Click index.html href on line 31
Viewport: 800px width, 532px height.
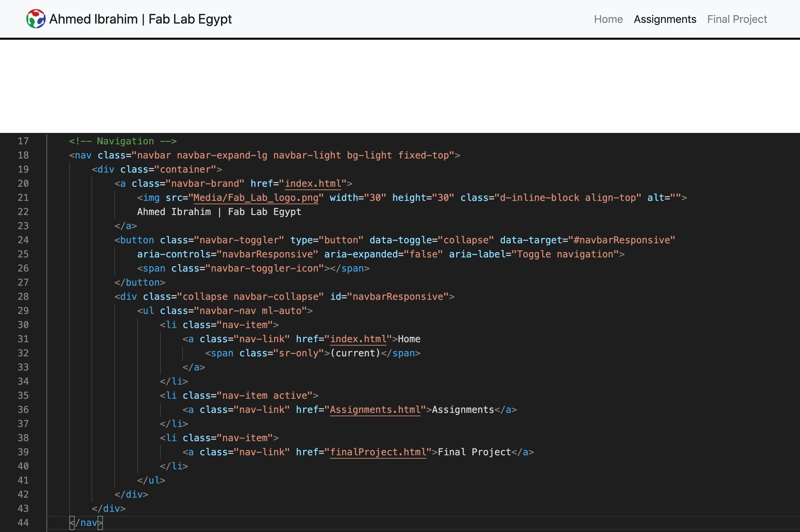click(358, 339)
